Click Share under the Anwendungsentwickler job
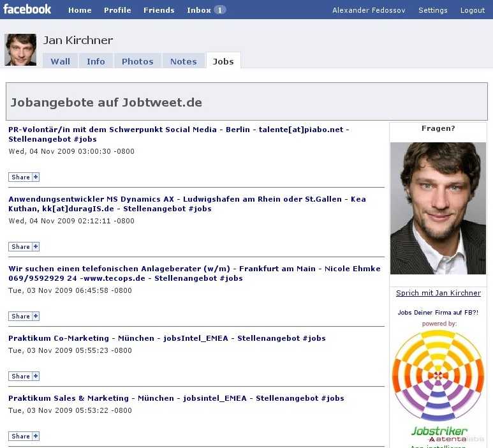Viewport: 493px width, 448px height. 20,246
